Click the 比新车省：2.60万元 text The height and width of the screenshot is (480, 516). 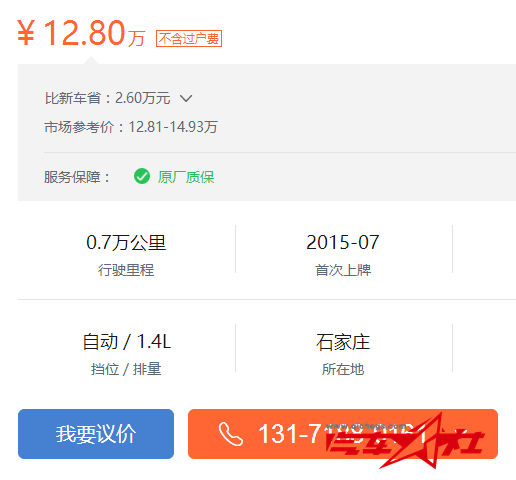click(x=108, y=98)
